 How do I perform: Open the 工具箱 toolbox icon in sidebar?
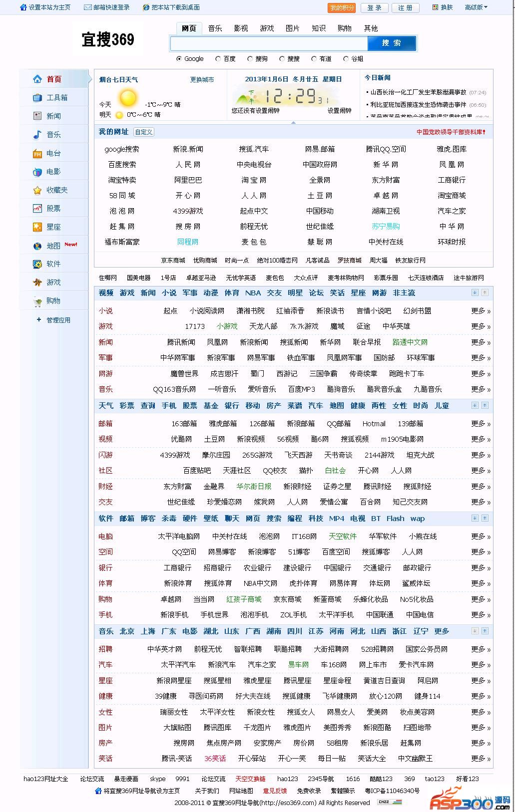coord(37,97)
